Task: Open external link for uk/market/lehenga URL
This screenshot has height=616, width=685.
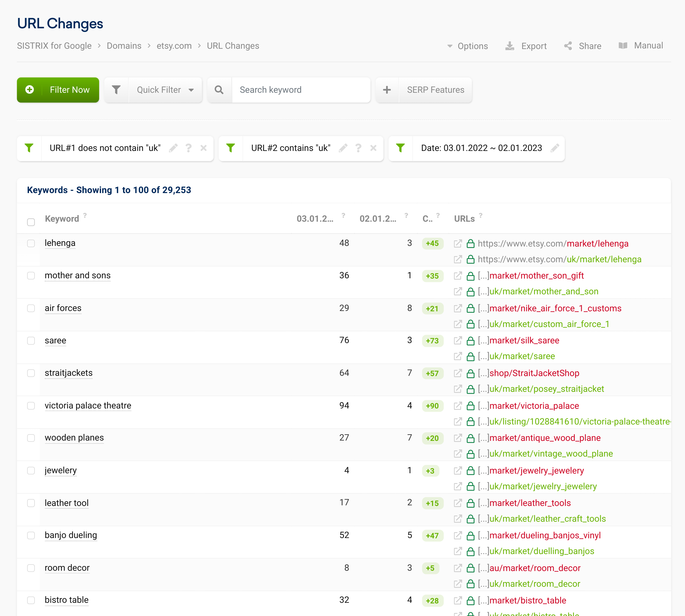Action: [x=458, y=259]
